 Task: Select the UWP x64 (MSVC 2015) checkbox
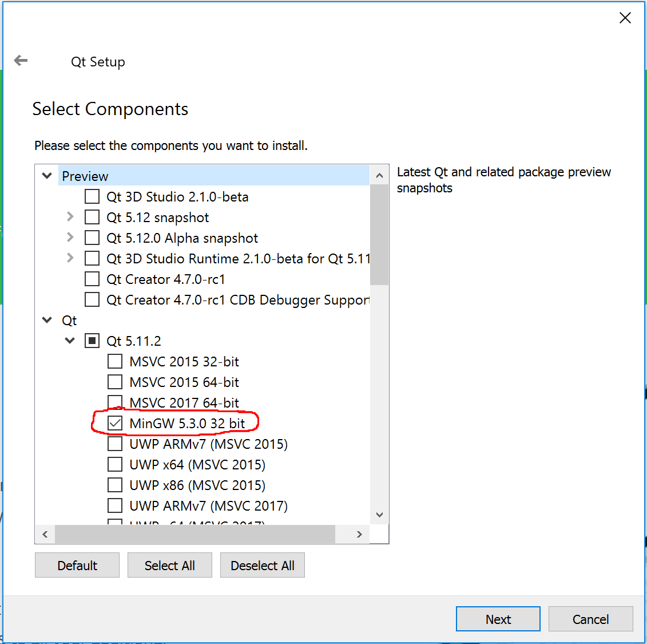point(115,465)
